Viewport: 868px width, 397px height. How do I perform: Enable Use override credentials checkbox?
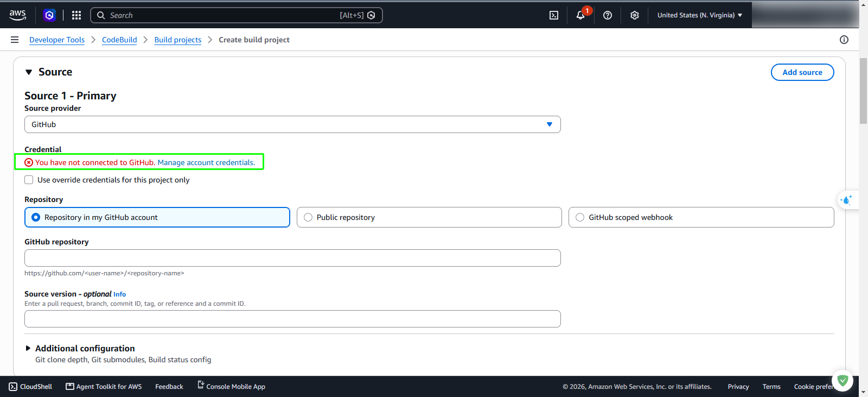tap(29, 180)
